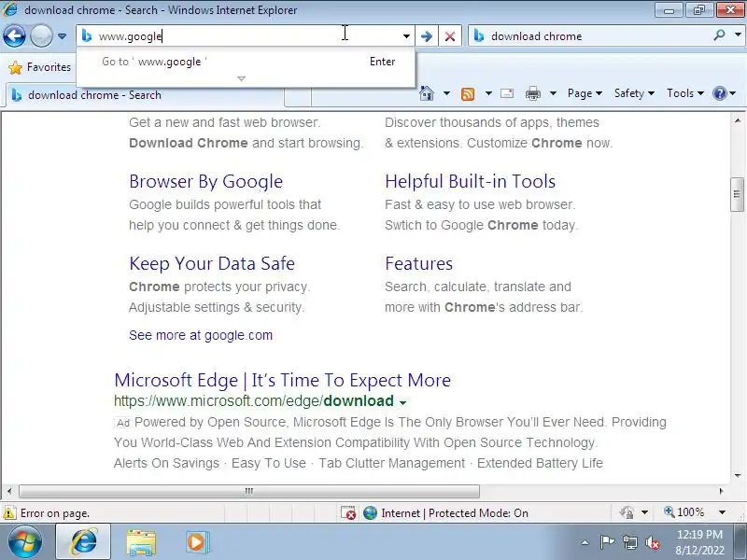This screenshot has width=747, height=560.
Task: Open the recent pages dropdown arrow
Action: click(x=62, y=36)
